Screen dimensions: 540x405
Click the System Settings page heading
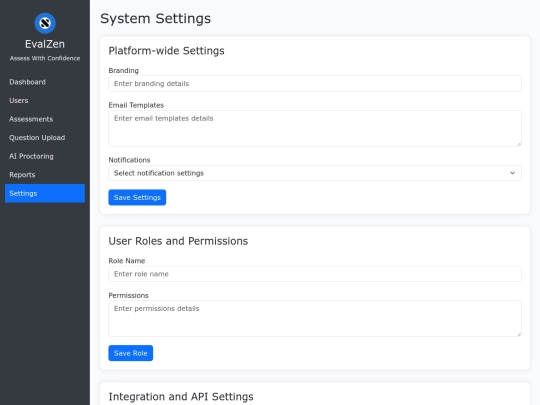pyautogui.click(x=155, y=19)
